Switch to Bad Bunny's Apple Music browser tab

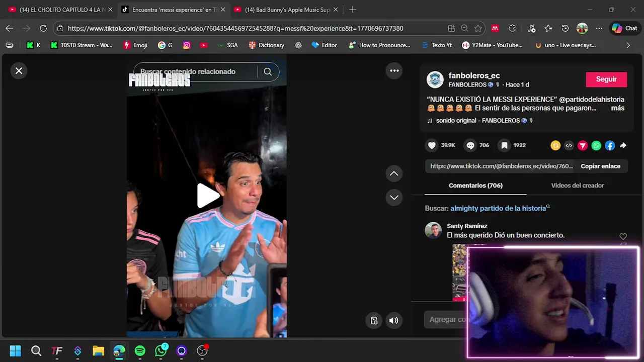(x=286, y=10)
